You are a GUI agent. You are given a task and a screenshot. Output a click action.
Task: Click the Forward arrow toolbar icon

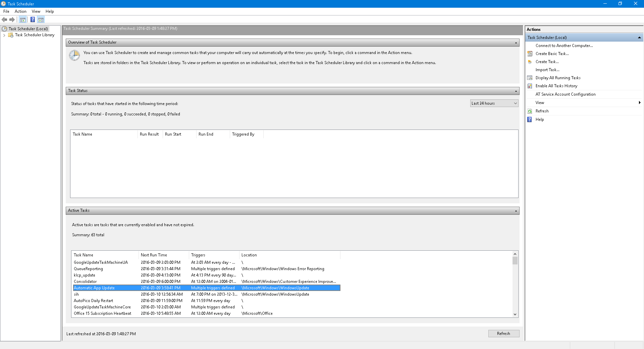coord(12,19)
